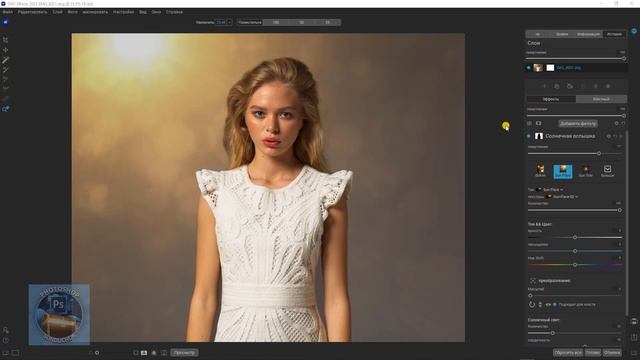Click reset arrow beside Добавить фильтр

(623, 123)
